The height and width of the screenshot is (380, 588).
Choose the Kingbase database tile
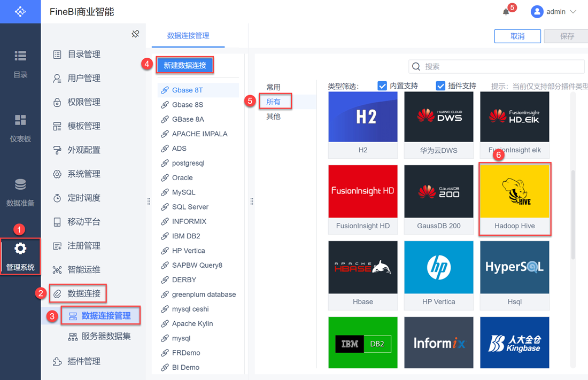coord(514,343)
